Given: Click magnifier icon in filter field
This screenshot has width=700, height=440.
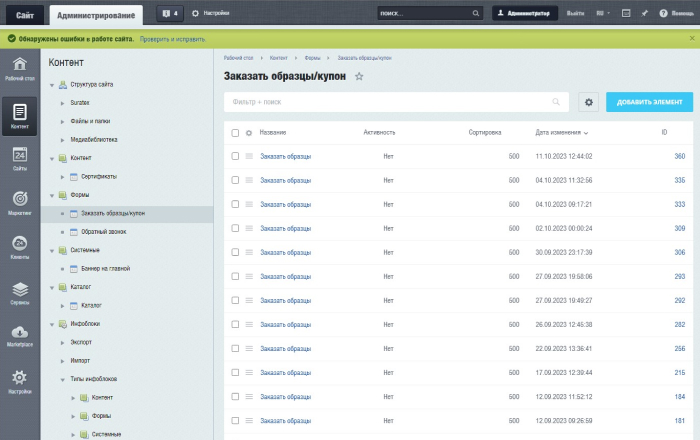Looking at the screenshot, I should [556, 102].
